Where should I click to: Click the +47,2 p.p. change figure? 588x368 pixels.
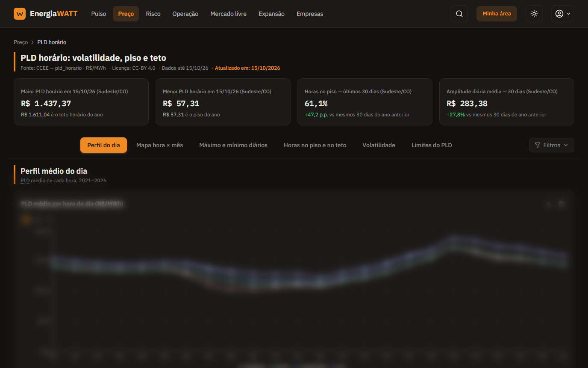[x=316, y=115]
